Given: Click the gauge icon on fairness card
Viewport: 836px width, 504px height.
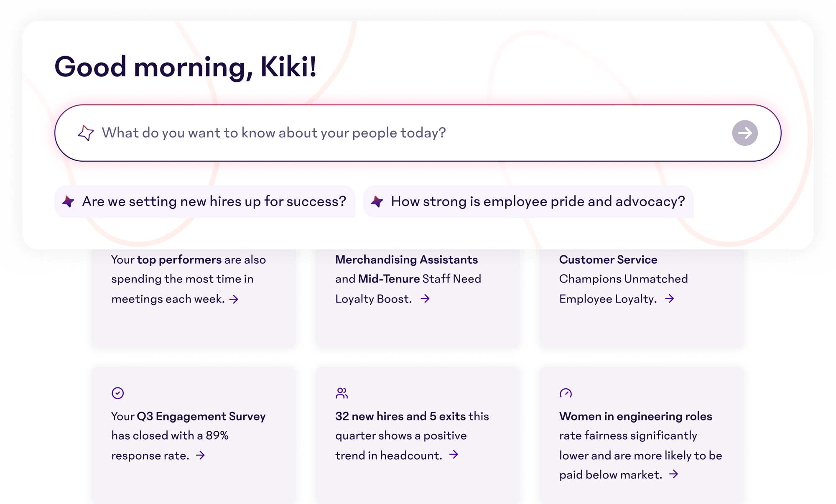Looking at the screenshot, I should tap(566, 393).
